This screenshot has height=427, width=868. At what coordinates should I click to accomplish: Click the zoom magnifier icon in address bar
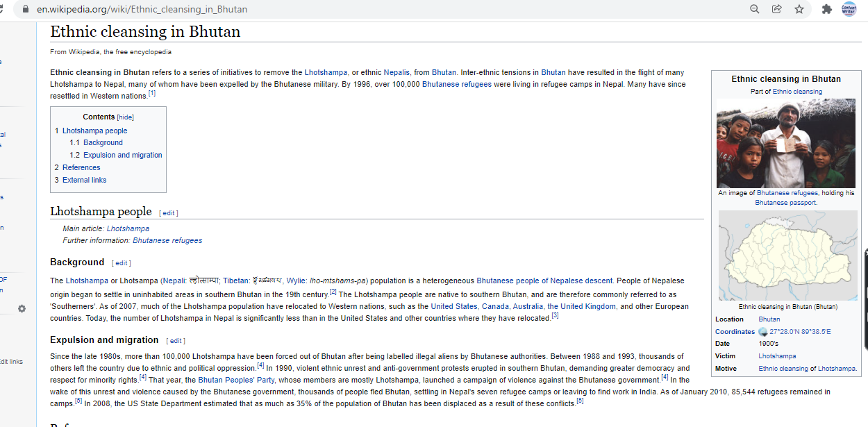point(755,9)
